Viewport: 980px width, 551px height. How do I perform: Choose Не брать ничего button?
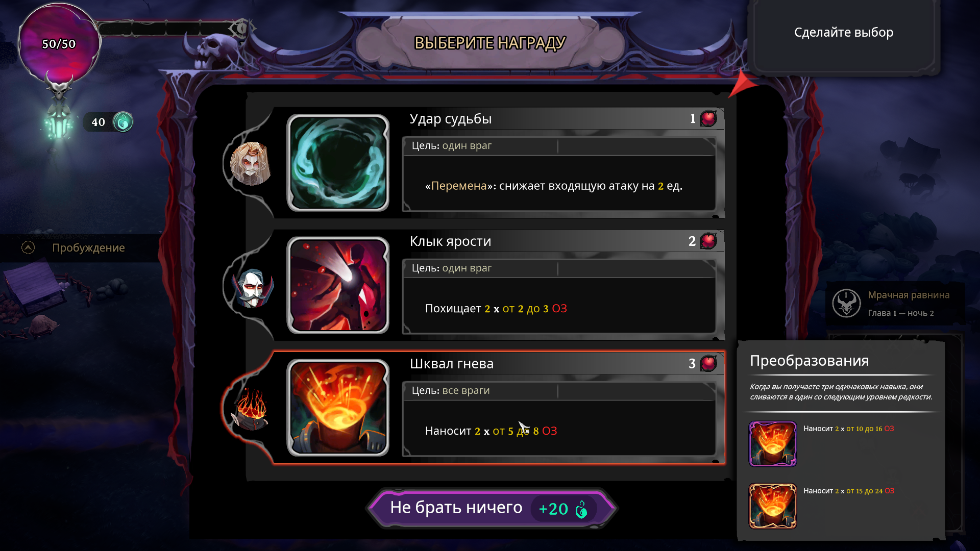[492, 508]
